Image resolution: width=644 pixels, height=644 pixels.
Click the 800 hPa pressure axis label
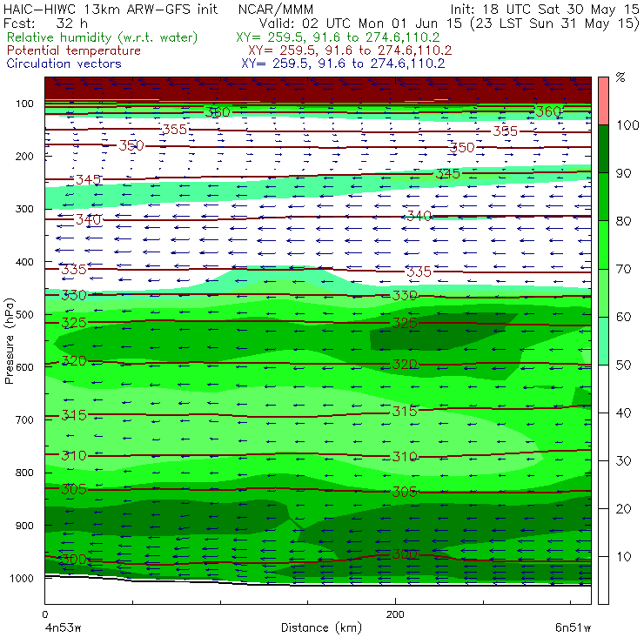coord(24,473)
